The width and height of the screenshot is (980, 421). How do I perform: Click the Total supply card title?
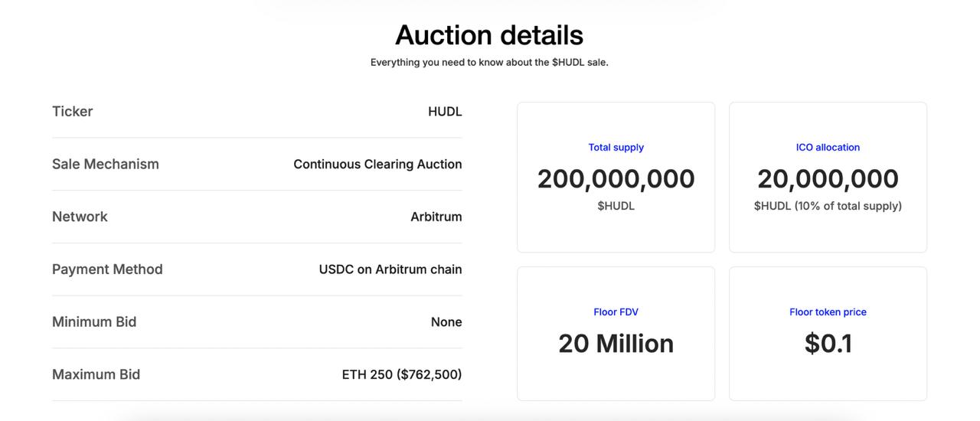pos(616,148)
